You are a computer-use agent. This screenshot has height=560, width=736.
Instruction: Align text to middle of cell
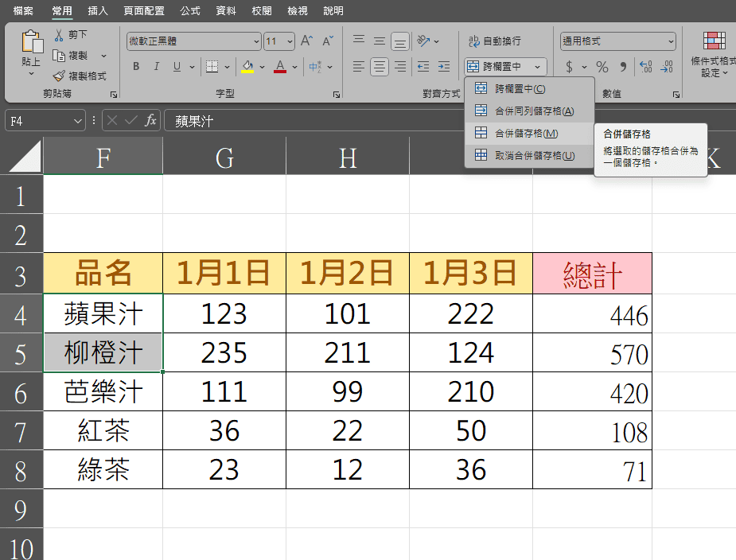(x=380, y=41)
